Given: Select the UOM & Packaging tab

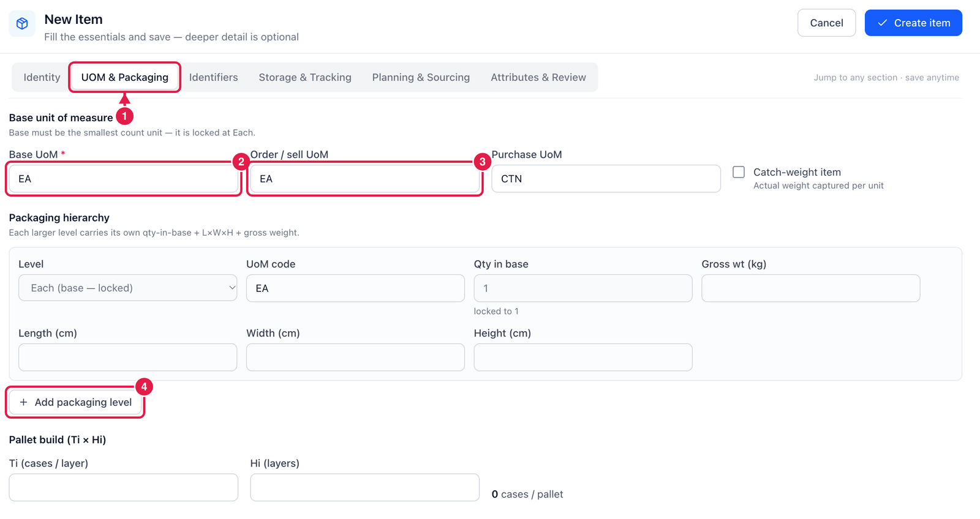Looking at the screenshot, I should 124,77.
